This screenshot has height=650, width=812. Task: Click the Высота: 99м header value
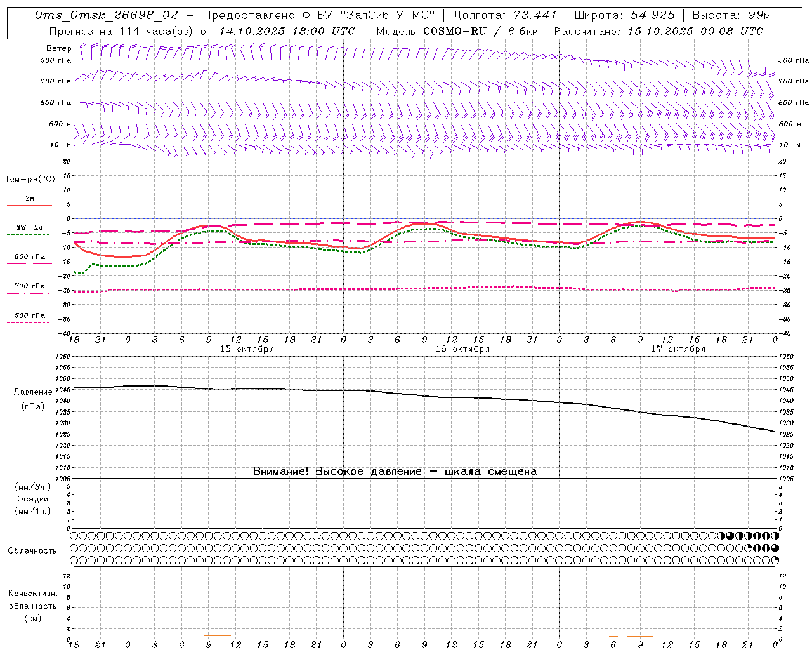pyautogui.click(x=731, y=15)
